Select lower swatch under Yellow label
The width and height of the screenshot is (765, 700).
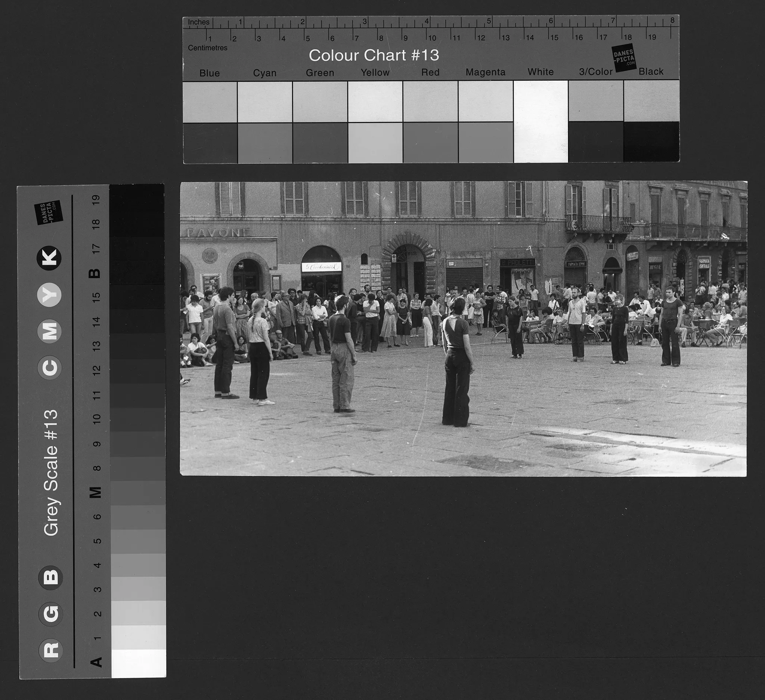click(x=375, y=143)
